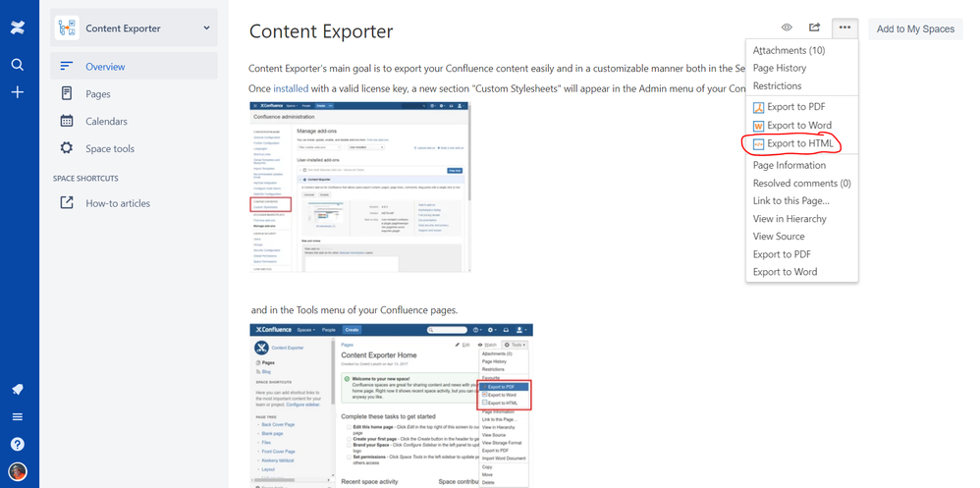Open the notifications rocket icon
This screenshot has height=488, width=980.
(18, 389)
